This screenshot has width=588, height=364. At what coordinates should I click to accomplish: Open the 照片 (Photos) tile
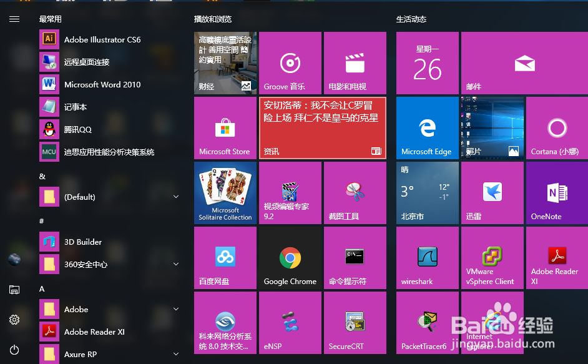pos(492,128)
